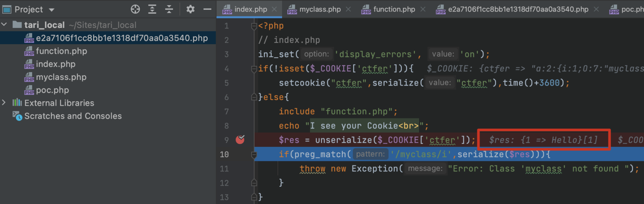Collapse all items in the Project tree
Viewport: 644px width, 204px height.
(169, 9)
